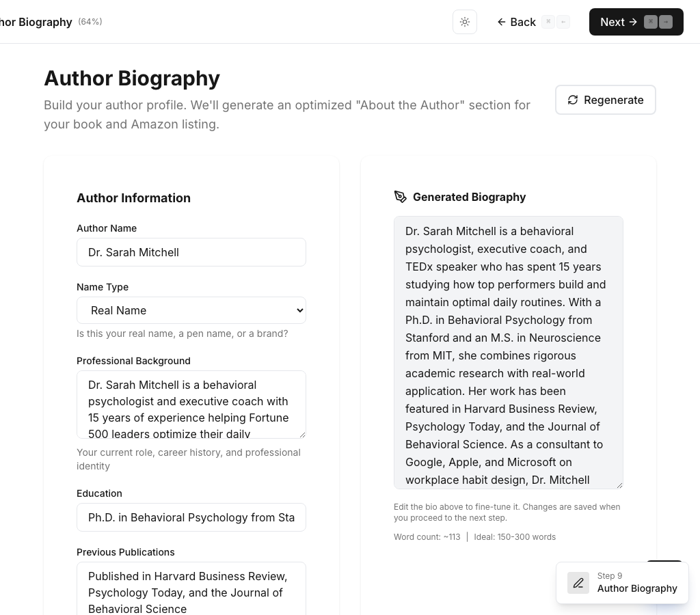
Task: Click the left arrow icon beside Back
Action: [x=501, y=22]
